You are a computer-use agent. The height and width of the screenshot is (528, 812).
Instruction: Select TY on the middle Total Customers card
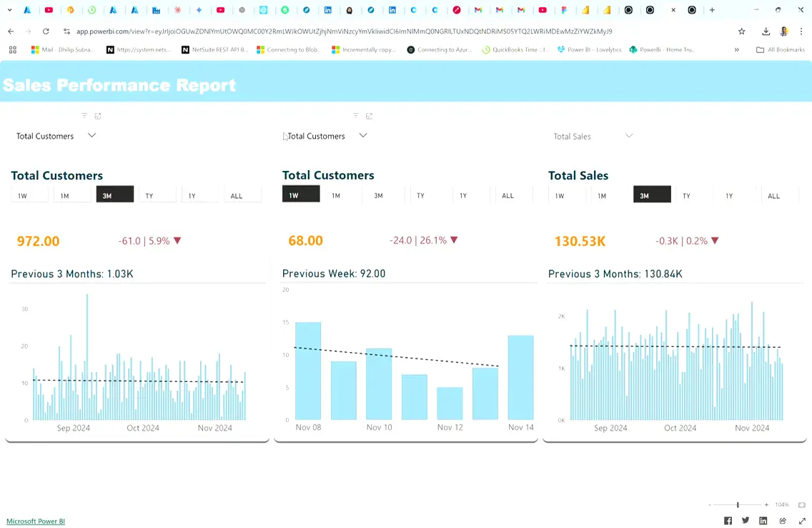tap(428, 195)
